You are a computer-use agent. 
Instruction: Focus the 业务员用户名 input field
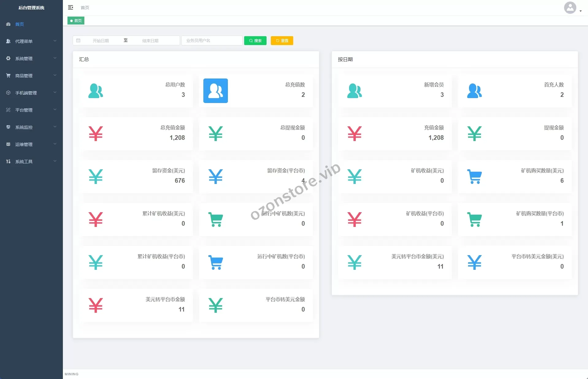click(x=212, y=40)
